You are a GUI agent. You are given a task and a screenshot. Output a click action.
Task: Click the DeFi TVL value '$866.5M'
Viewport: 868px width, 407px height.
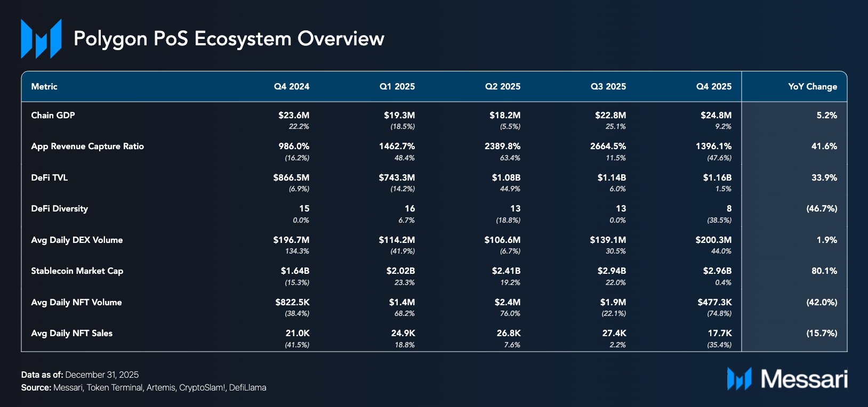tap(291, 177)
